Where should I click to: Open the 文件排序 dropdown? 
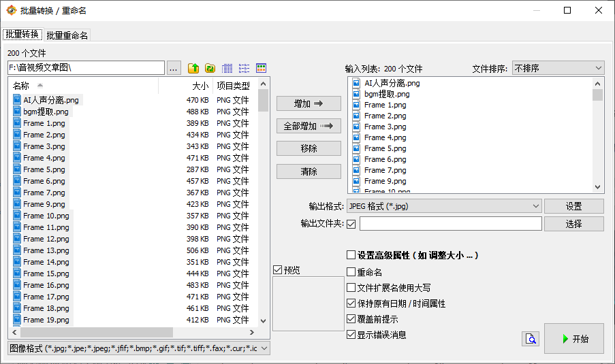(x=558, y=68)
